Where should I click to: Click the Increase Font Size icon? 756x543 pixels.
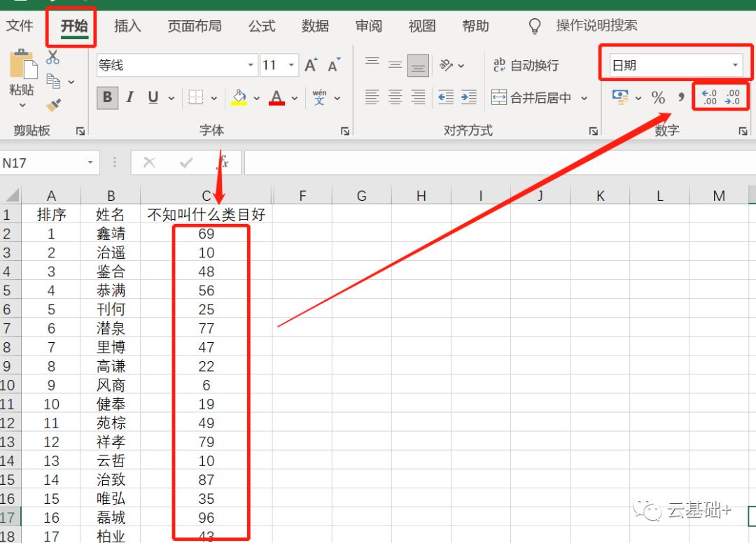(310, 64)
